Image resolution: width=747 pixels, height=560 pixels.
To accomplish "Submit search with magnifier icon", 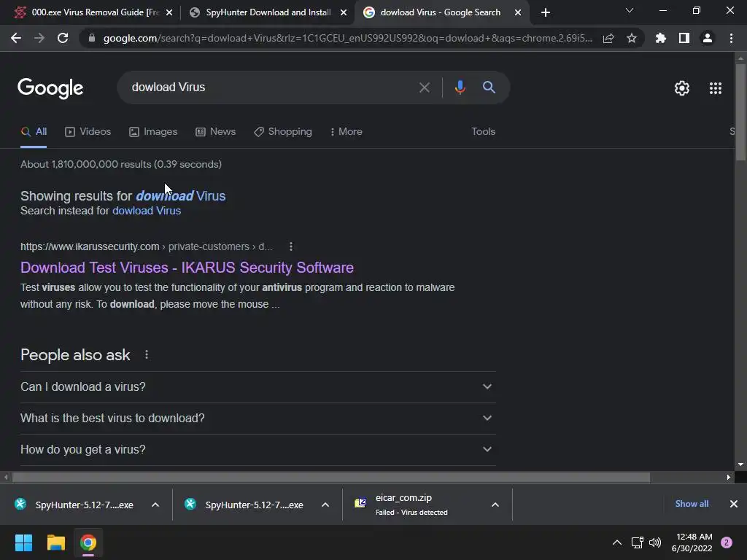I will pyautogui.click(x=489, y=87).
